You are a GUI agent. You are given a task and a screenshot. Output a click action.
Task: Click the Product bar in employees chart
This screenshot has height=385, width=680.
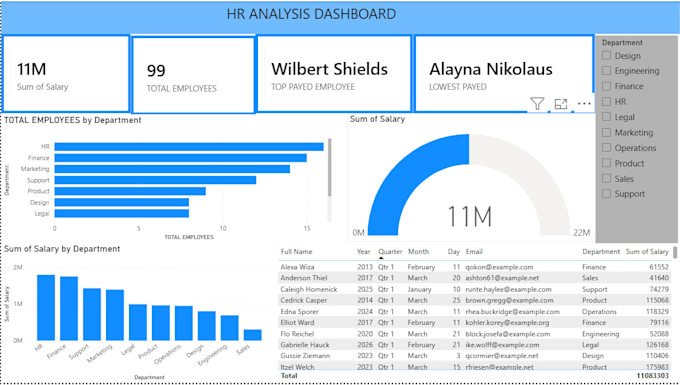tap(130, 191)
